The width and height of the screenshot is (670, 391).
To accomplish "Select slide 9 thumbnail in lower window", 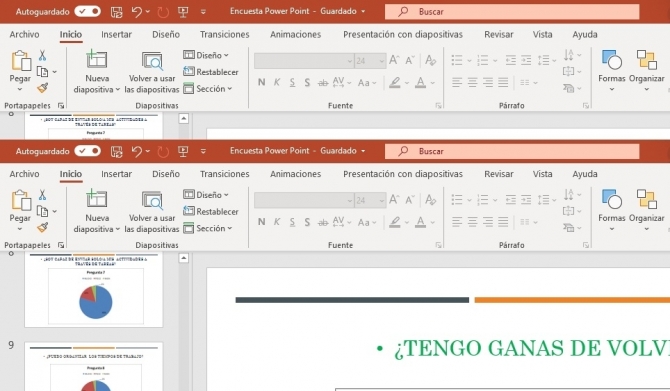I will pos(94,366).
